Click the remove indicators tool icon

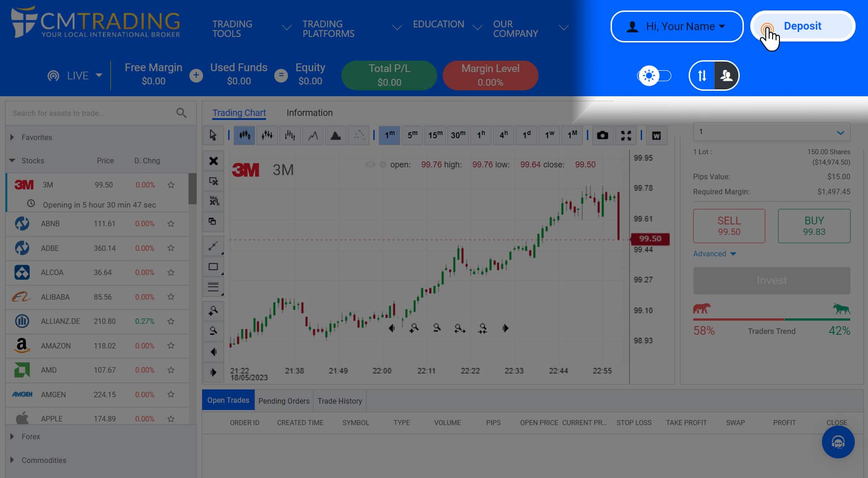tap(213, 201)
